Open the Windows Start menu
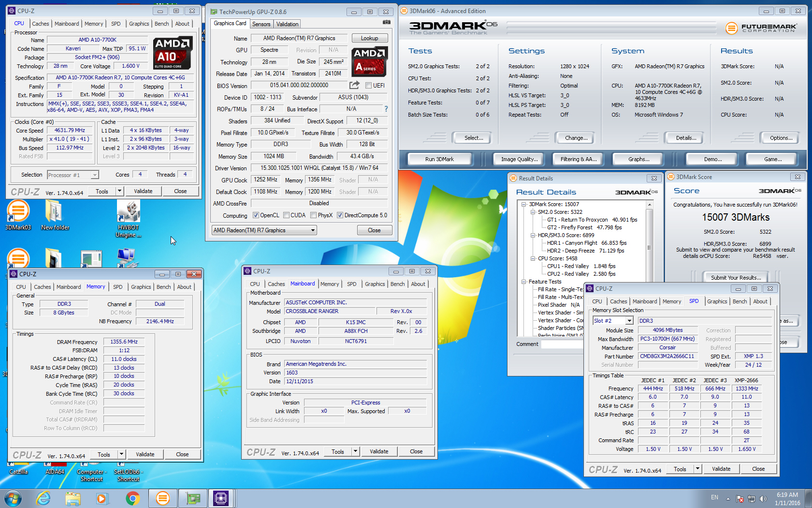 tap(13, 498)
